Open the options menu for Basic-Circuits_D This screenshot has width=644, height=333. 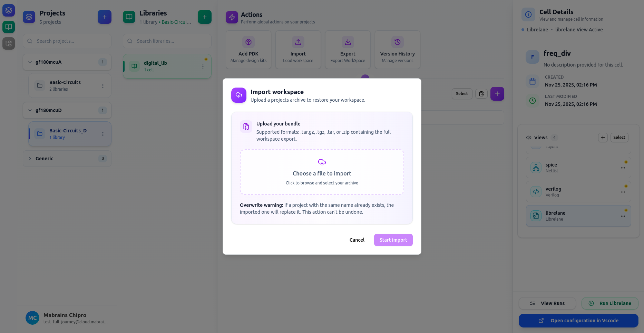(103, 134)
